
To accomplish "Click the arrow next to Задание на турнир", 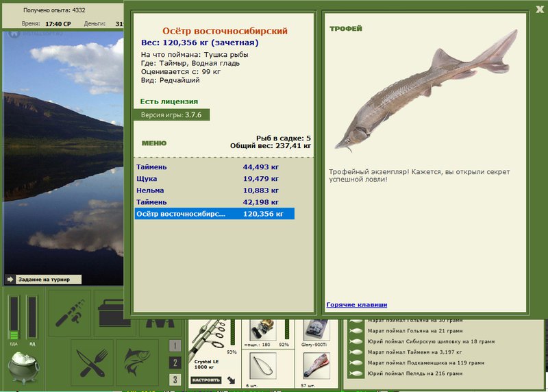I will click(x=10, y=279).
